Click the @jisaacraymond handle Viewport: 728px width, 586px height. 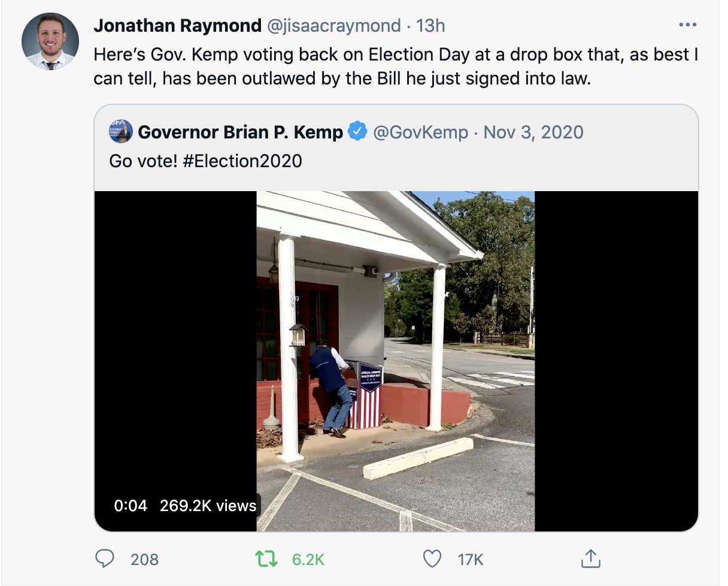pyautogui.click(x=333, y=26)
